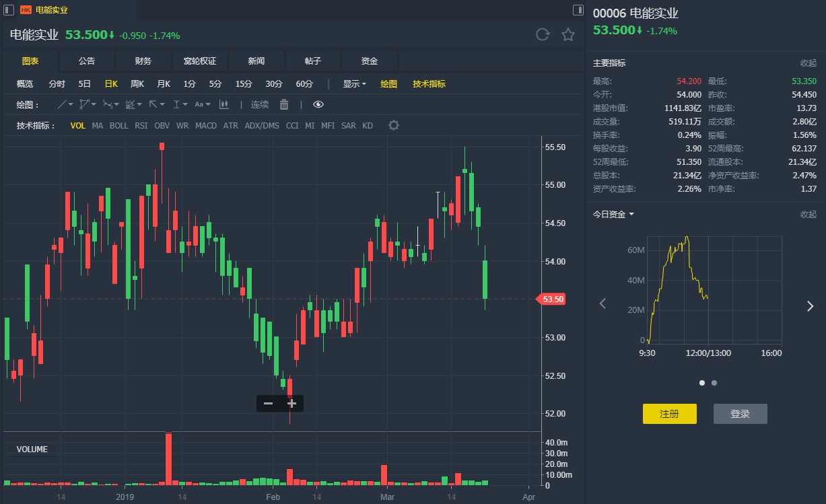Toggle the 技术指标 indicator toolbar
This screenshot has width=826, height=504.
(x=429, y=84)
